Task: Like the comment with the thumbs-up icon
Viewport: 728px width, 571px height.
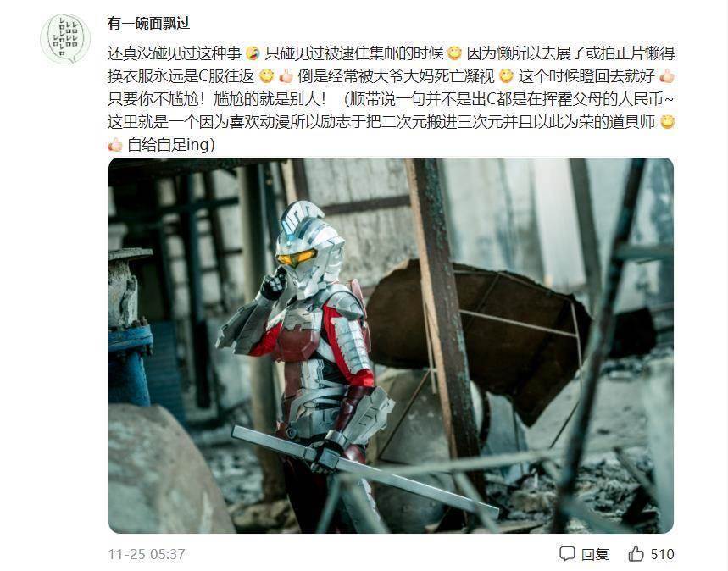Action: click(x=636, y=553)
